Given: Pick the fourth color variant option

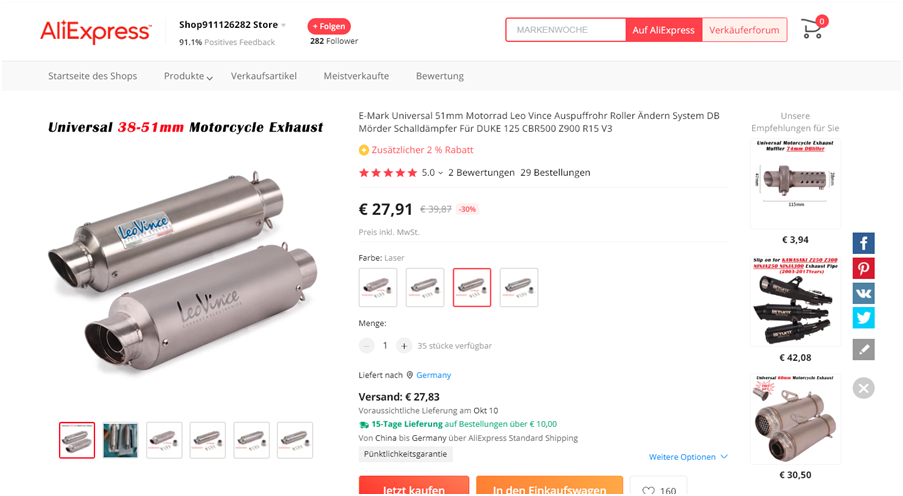Looking at the screenshot, I should pos(519,287).
